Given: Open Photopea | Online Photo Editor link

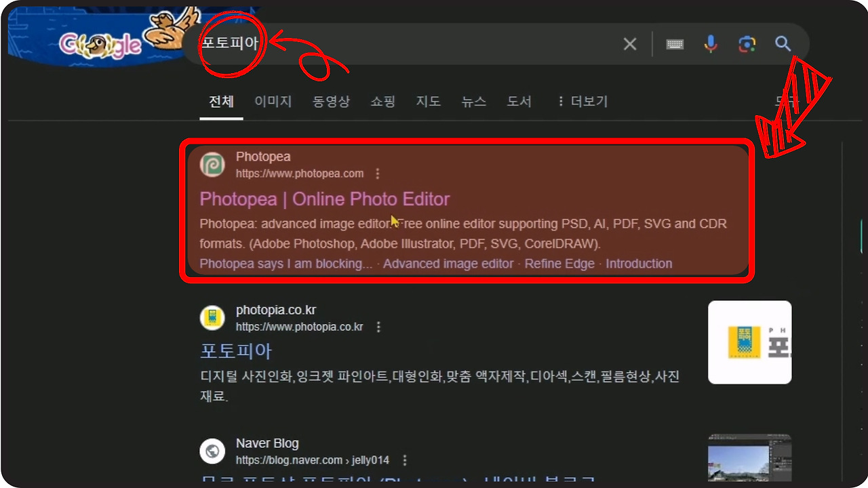Looking at the screenshot, I should [325, 199].
